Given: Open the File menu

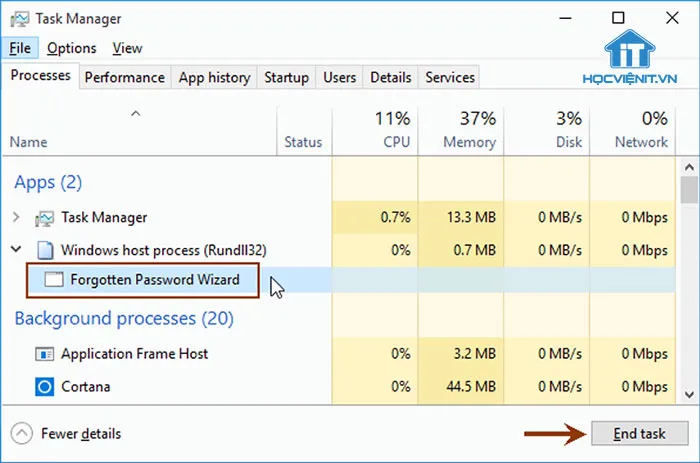Looking at the screenshot, I should [x=21, y=48].
